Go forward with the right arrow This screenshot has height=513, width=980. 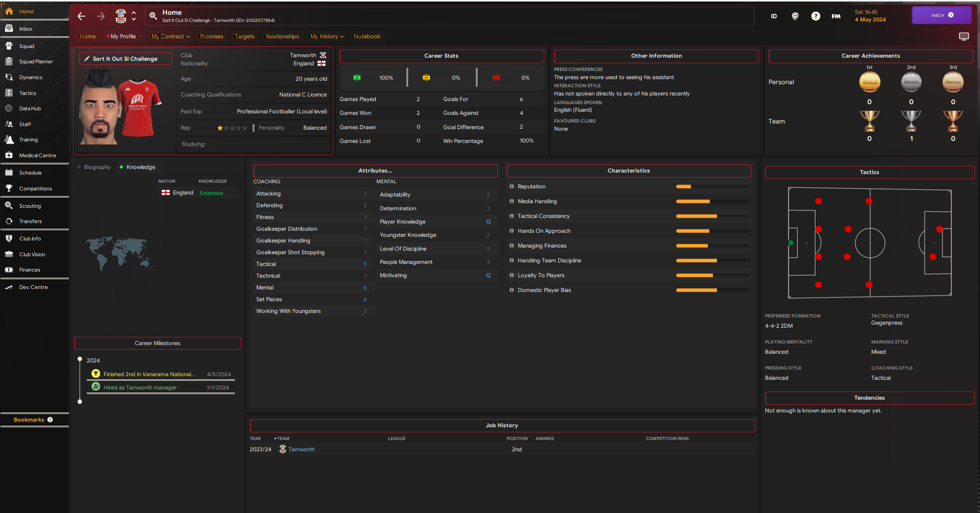tap(101, 16)
